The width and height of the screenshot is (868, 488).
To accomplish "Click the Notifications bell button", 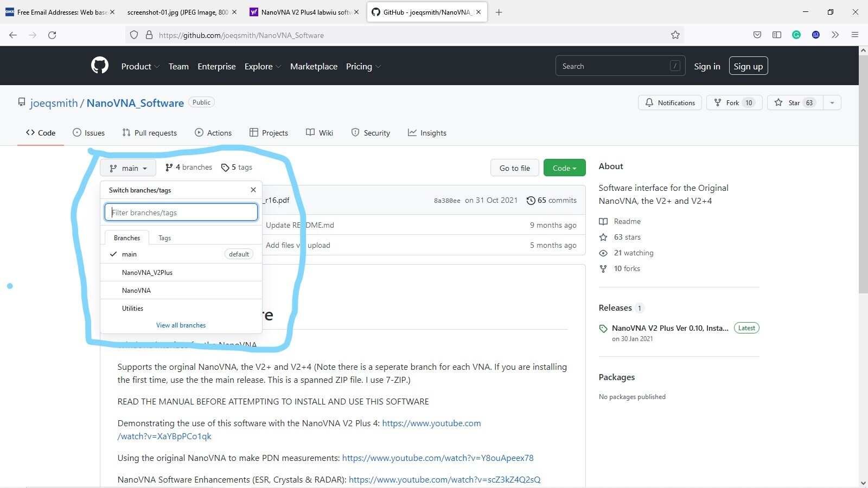I will [670, 102].
